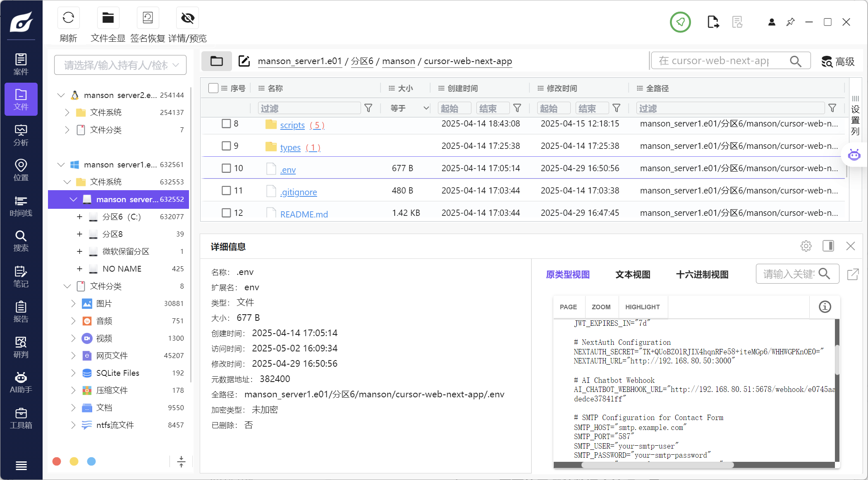The height and width of the screenshot is (480, 868).
Task: Check the checkbox for .env row
Action: pyautogui.click(x=226, y=168)
